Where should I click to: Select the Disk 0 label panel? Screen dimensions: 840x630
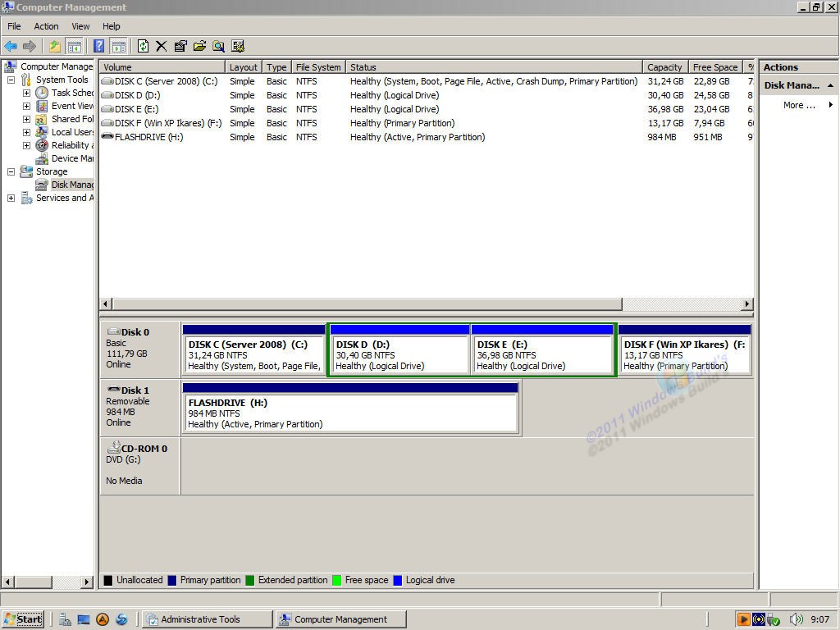(139, 349)
